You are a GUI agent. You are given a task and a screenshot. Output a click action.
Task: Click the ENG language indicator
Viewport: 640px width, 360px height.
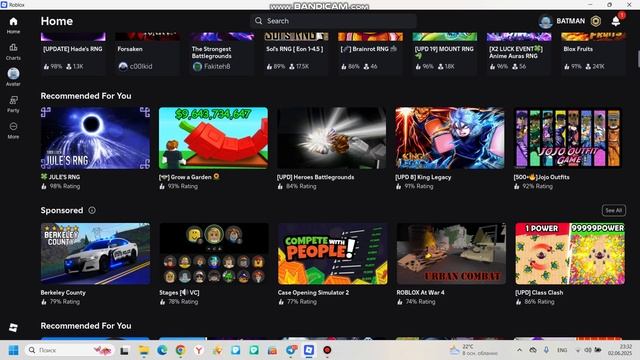coord(562,350)
